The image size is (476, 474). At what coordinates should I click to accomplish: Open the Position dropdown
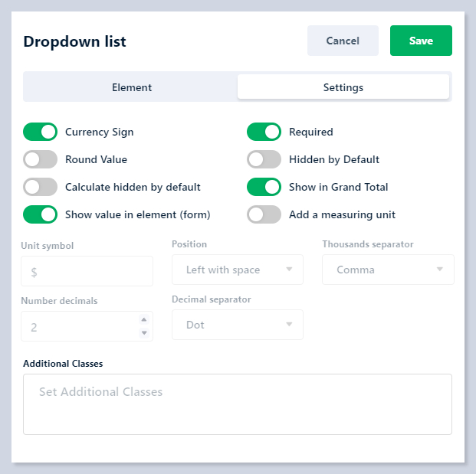tap(238, 270)
